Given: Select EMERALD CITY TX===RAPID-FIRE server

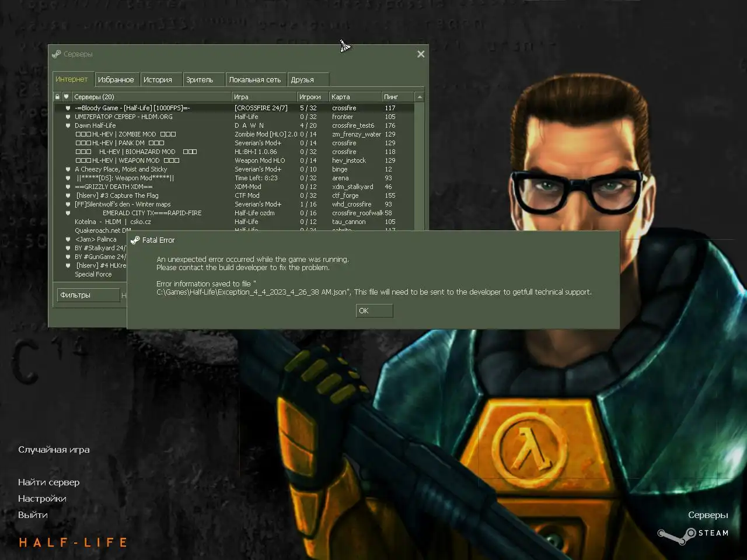Looking at the screenshot, I should click(x=152, y=213).
